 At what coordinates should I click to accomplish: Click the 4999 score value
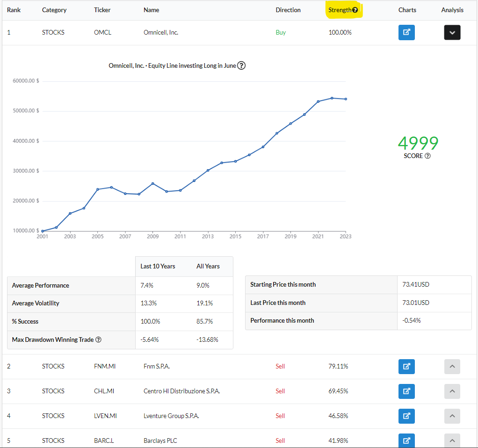click(418, 143)
